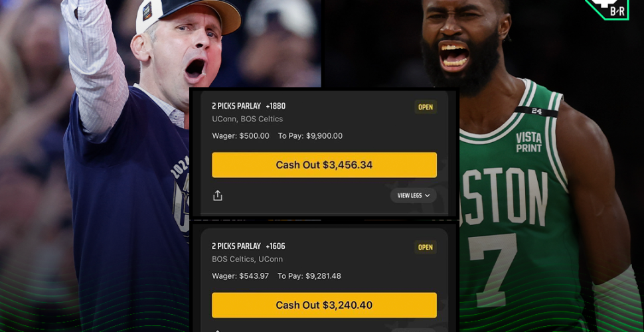This screenshot has width=644, height=332.
Task: Cash Out $3,456.34 on first parlay
Action: pos(324,165)
